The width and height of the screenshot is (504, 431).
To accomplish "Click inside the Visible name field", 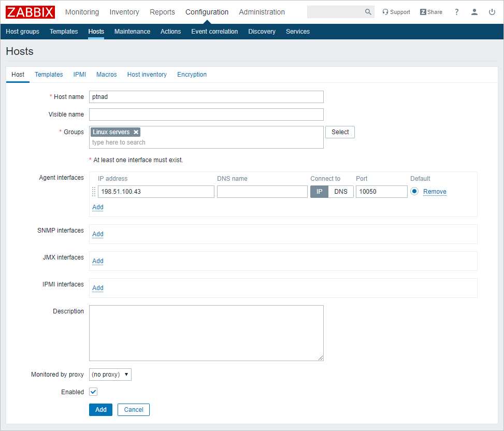I will click(206, 114).
